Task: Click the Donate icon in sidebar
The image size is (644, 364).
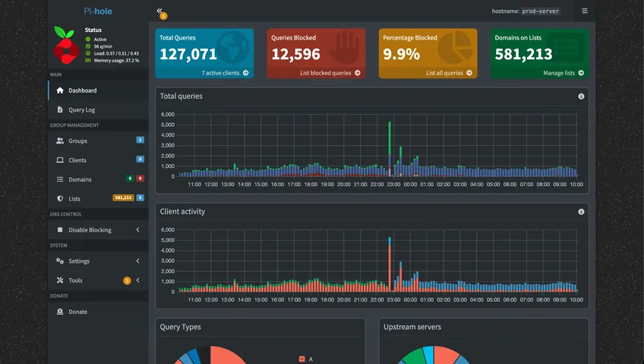Action: (60, 312)
